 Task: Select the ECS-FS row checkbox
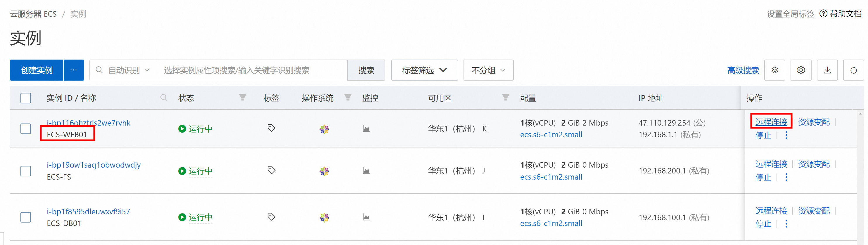26,171
